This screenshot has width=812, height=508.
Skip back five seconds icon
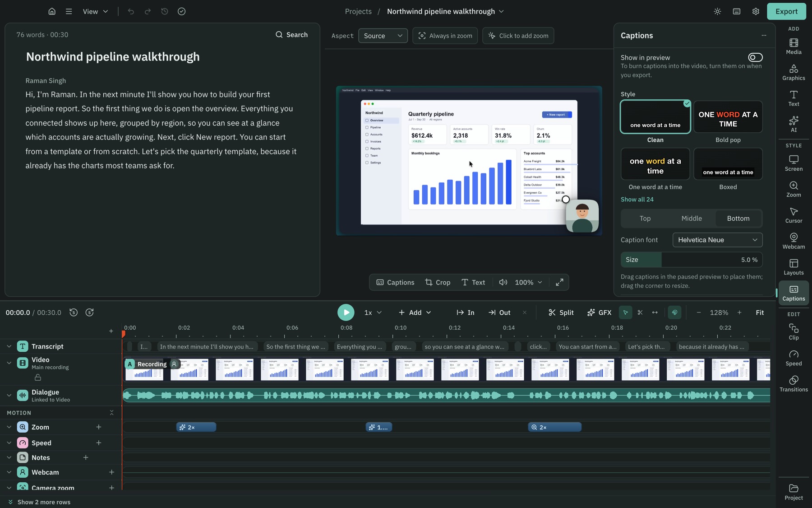74,312
